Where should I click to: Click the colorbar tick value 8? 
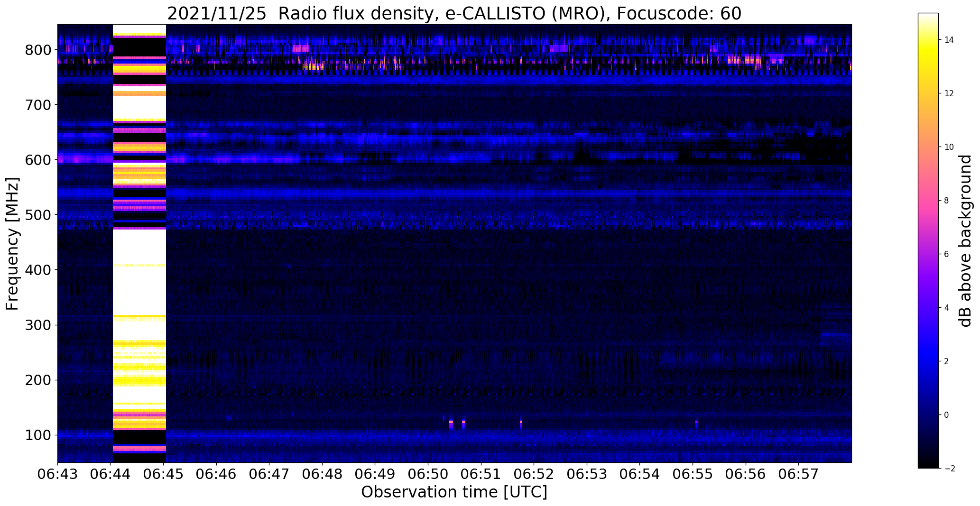(x=947, y=201)
